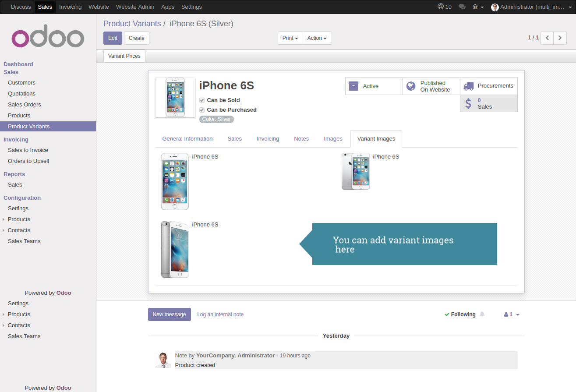Viewport: 576px width, 392px height.
Task: Toggle the Can be Sold checkbox
Action: tap(202, 100)
